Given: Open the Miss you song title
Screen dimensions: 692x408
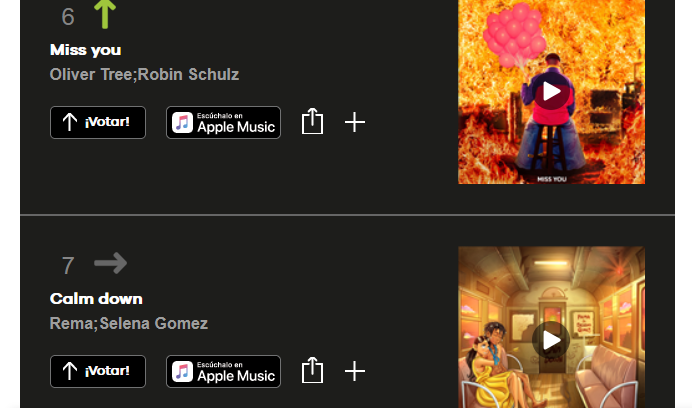Looking at the screenshot, I should click(86, 50).
